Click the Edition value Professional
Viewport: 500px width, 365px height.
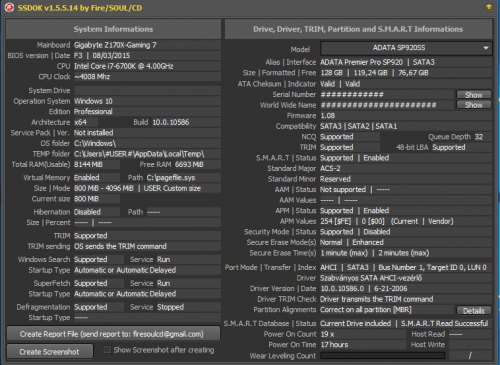[x=147, y=111]
